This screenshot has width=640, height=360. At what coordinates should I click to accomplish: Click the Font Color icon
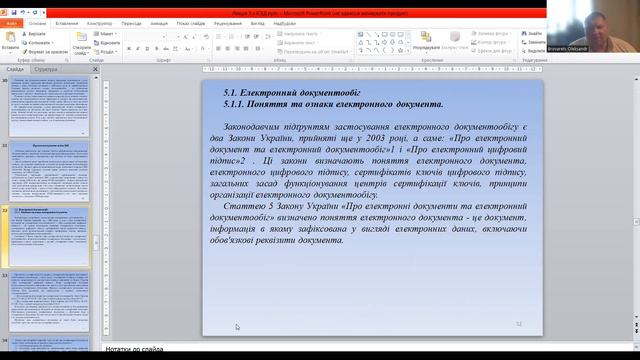pos(203,49)
